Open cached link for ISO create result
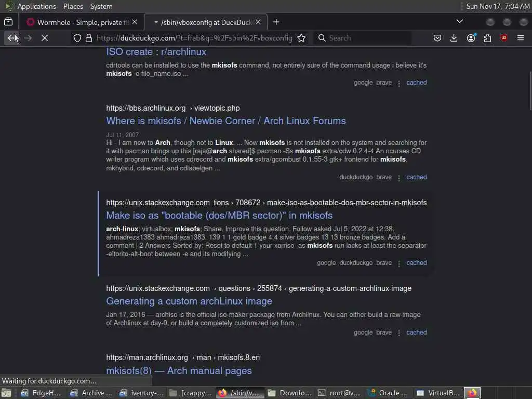Image resolution: width=532 pixels, height=399 pixels. (x=417, y=83)
